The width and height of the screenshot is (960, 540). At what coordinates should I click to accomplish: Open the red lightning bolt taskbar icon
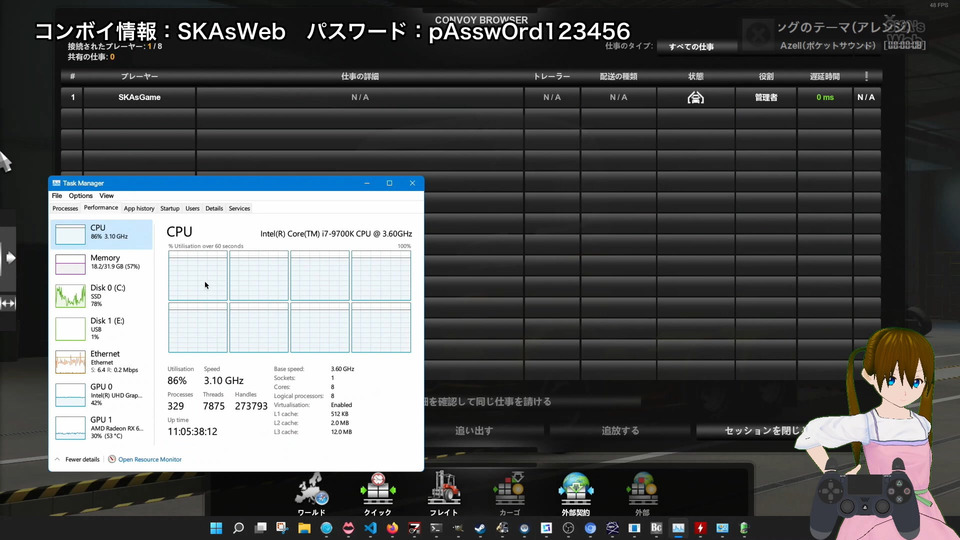[x=700, y=528]
